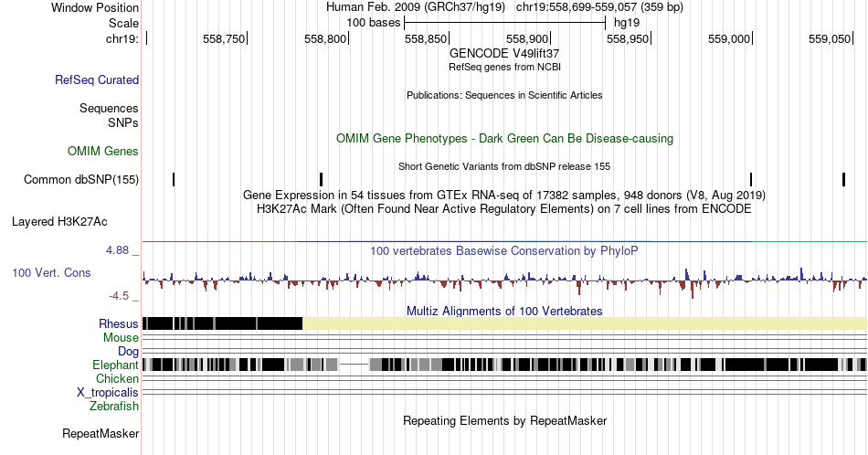
Task: Click the Zebrafish alignment label
Action: 114,406
